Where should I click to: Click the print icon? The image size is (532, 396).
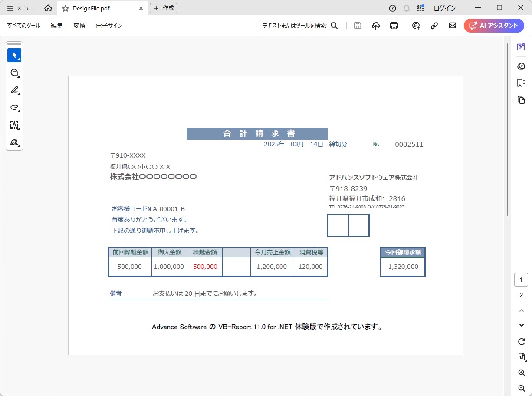pyautogui.click(x=394, y=26)
